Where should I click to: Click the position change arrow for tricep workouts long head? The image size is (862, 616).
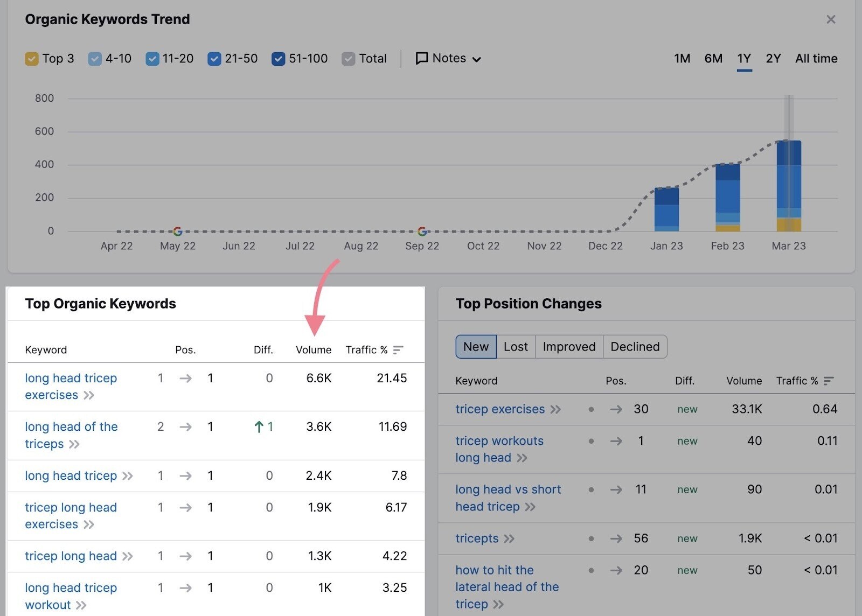tap(615, 440)
